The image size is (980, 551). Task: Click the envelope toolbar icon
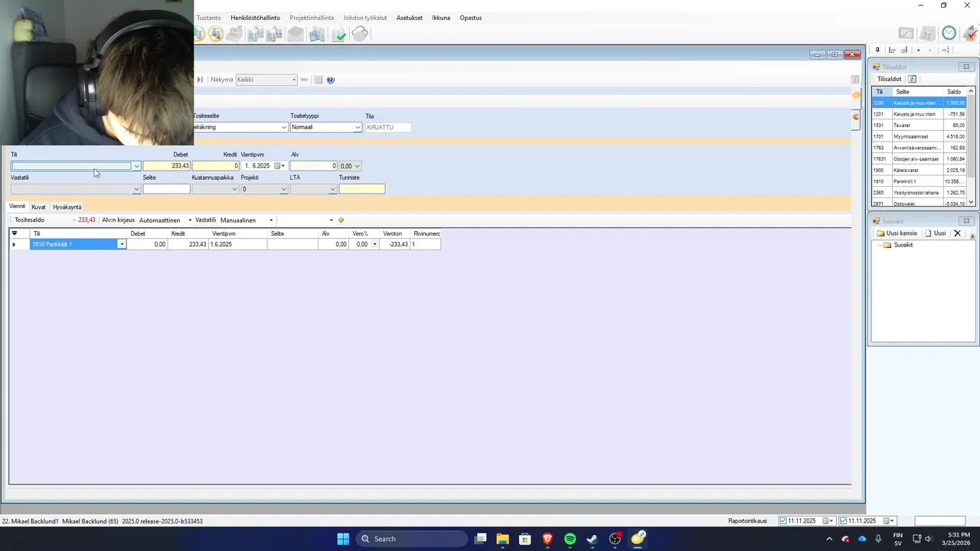(x=296, y=34)
